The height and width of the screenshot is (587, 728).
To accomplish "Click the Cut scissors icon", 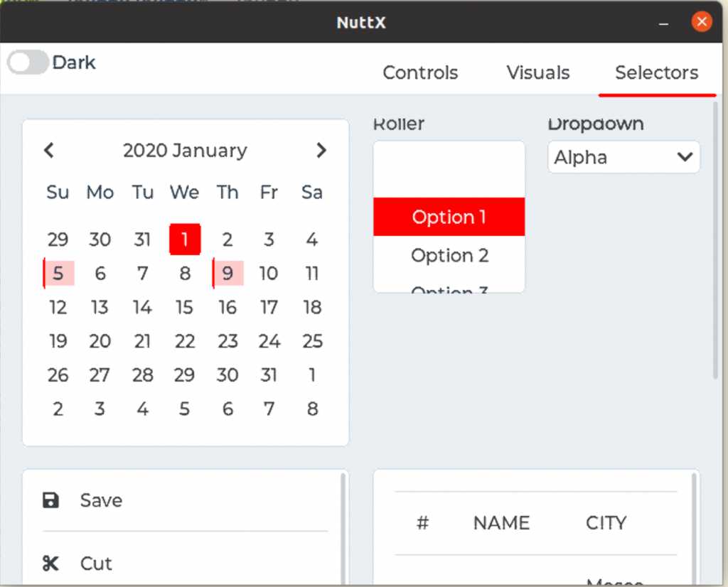I will pyautogui.click(x=50, y=564).
